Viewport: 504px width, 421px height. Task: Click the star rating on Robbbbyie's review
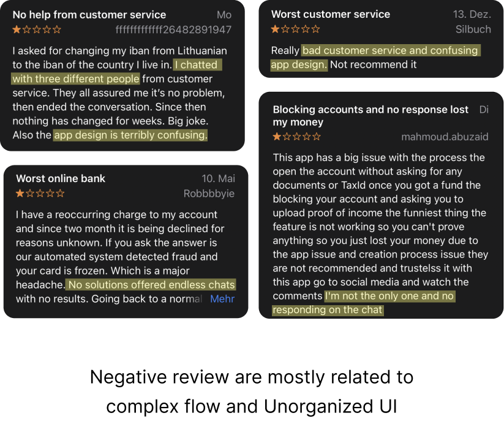click(x=40, y=194)
